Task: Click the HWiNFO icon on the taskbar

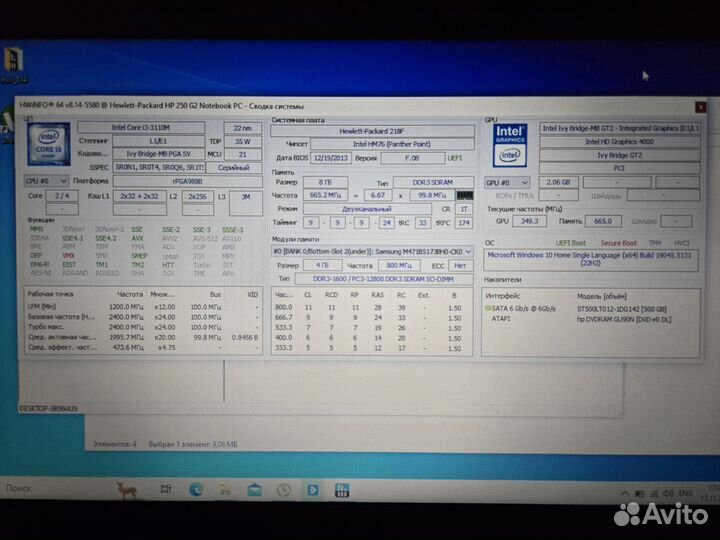Action: (342, 490)
